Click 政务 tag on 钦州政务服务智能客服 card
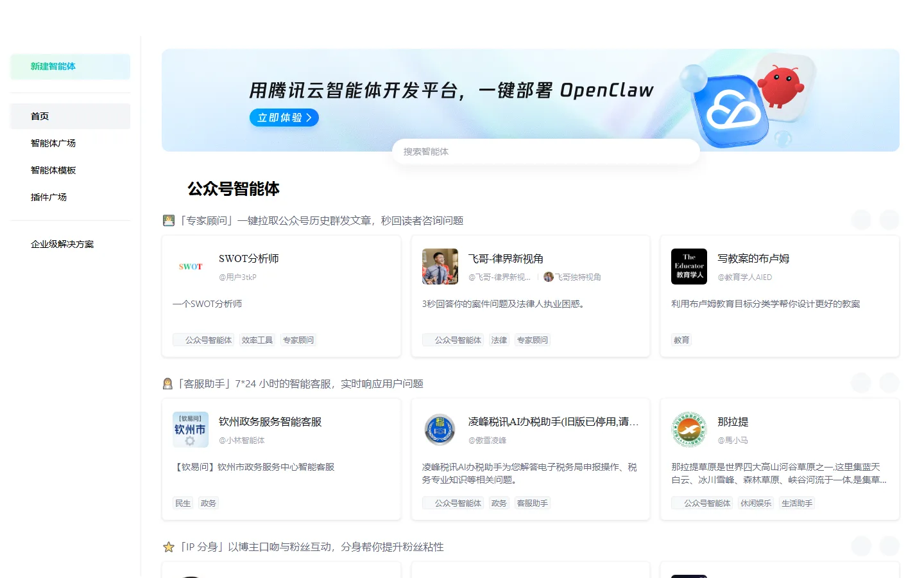The height and width of the screenshot is (578, 924). click(x=209, y=503)
